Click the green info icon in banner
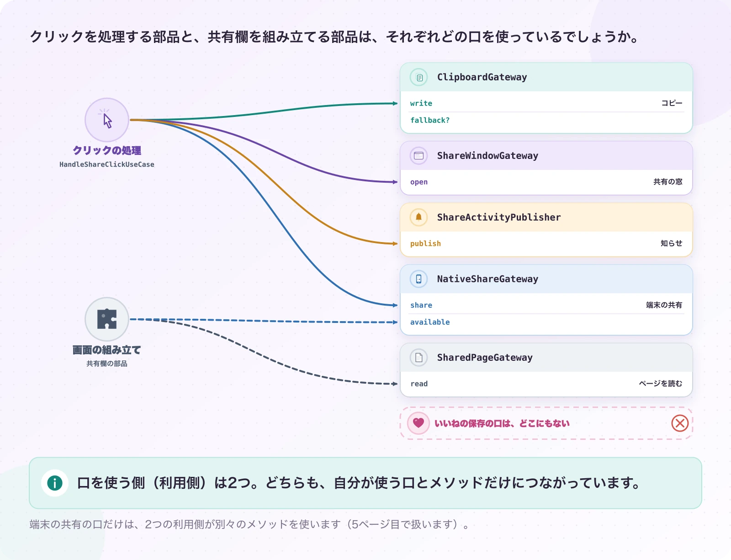The image size is (731, 560). [55, 483]
